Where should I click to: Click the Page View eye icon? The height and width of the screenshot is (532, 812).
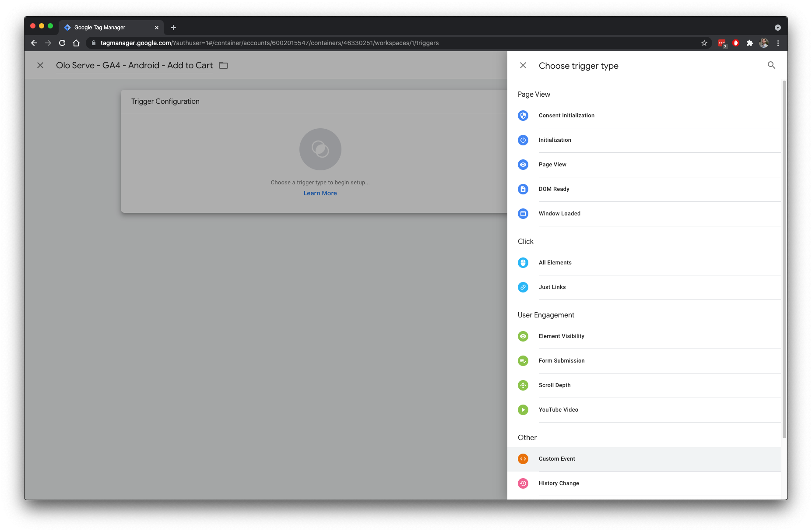523,165
